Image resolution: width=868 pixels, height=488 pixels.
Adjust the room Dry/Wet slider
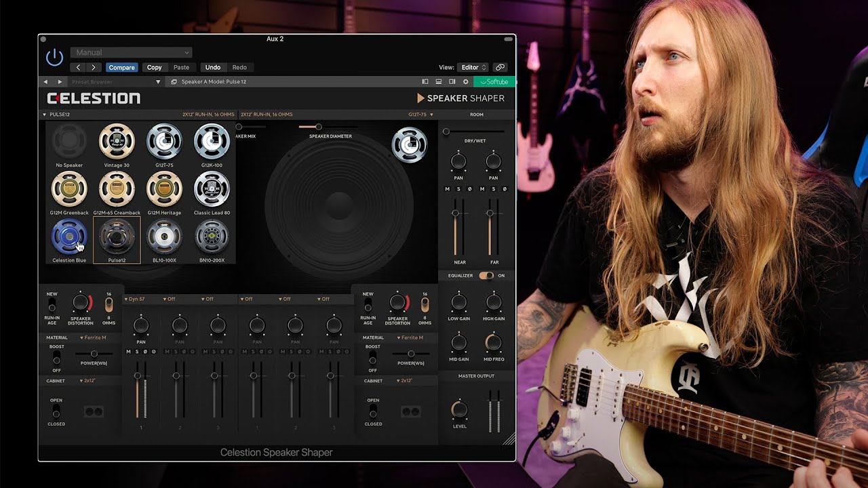pyautogui.click(x=475, y=131)
